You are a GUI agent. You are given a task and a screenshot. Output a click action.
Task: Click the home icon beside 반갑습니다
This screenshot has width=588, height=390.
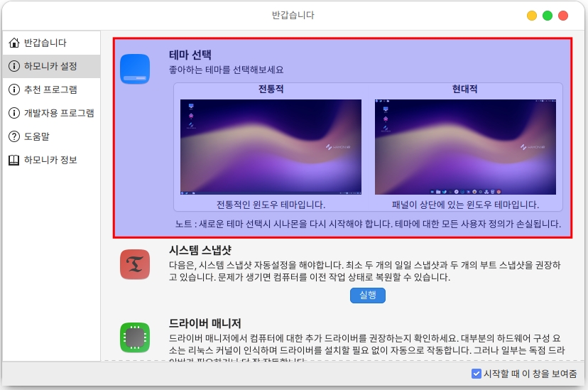pos(13,43)
